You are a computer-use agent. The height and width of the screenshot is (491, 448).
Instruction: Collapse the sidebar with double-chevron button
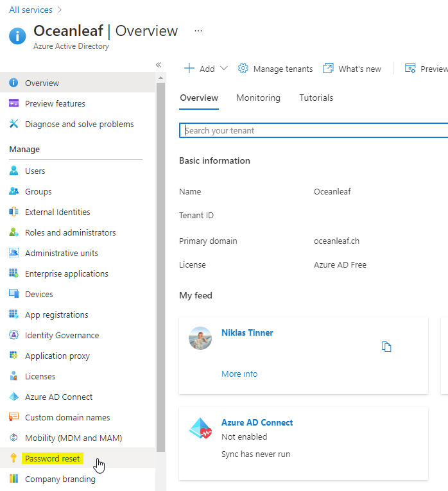(159, 65)
